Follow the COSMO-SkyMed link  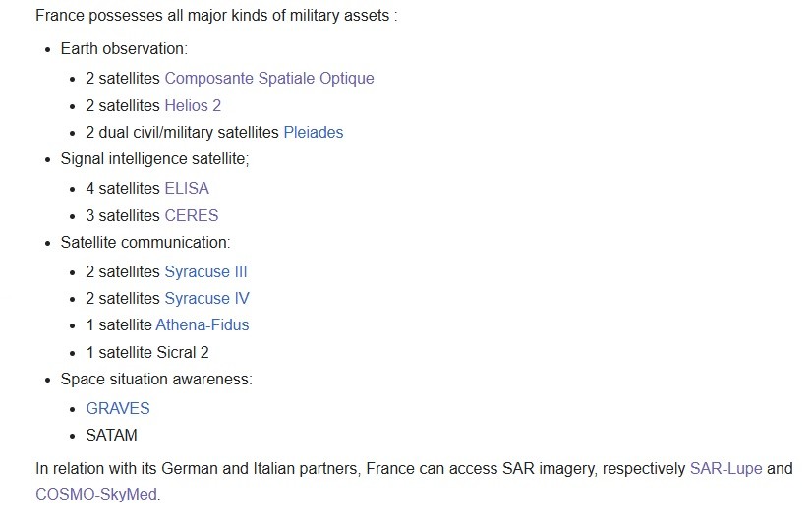click(x=96, y=495)
